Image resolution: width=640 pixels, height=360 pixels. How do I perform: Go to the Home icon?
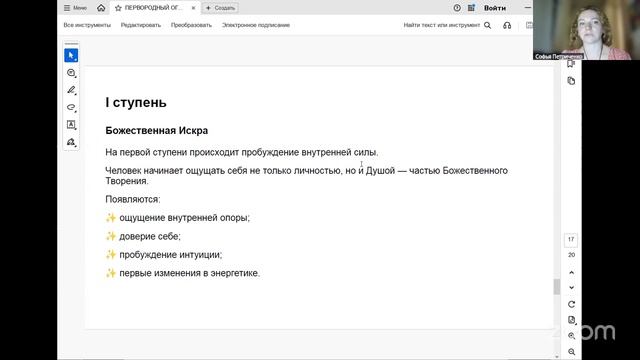pos(101,8)
